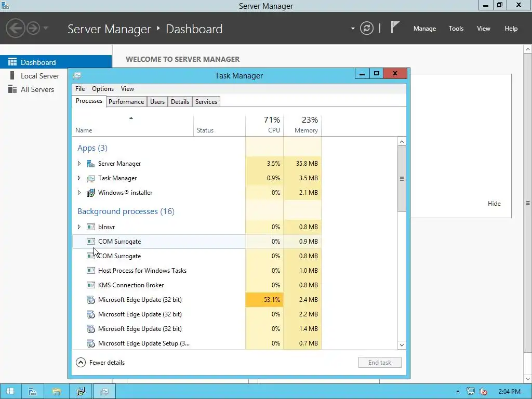Open Task Manager Options menu
The image size is (532, 399).
coord(103,89)
